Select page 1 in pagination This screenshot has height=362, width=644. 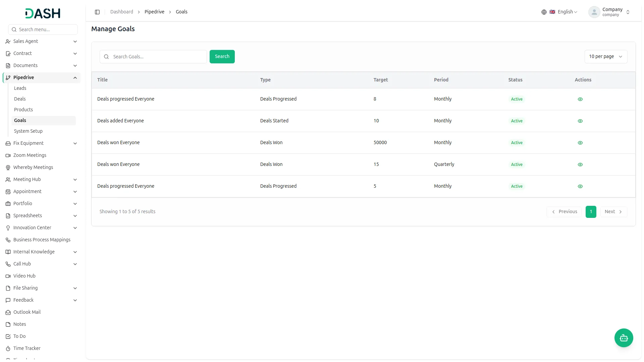tap(591, 212)
